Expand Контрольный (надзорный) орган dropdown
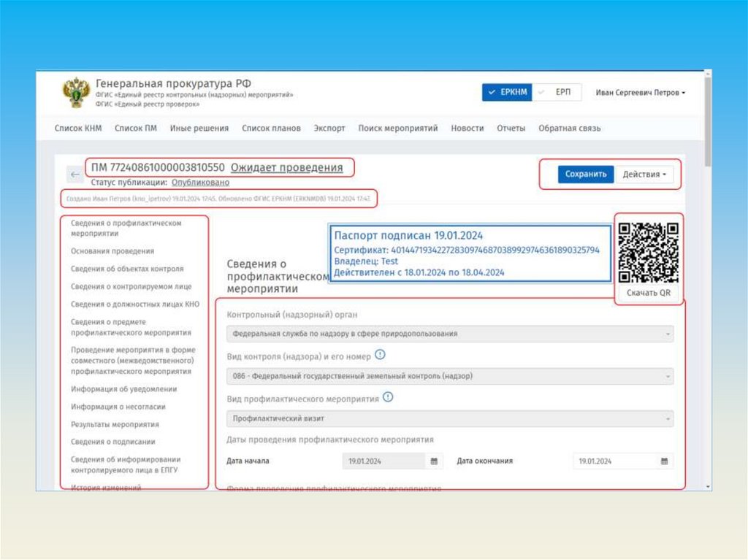Viewport: 748px width, 560px height. pyautogui.click(x=449, y=334)
